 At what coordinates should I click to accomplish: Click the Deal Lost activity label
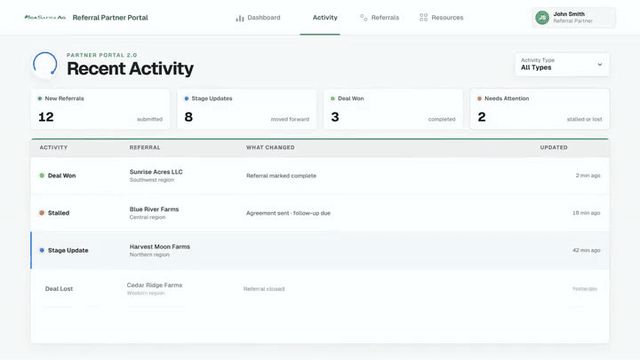(59, 289)
